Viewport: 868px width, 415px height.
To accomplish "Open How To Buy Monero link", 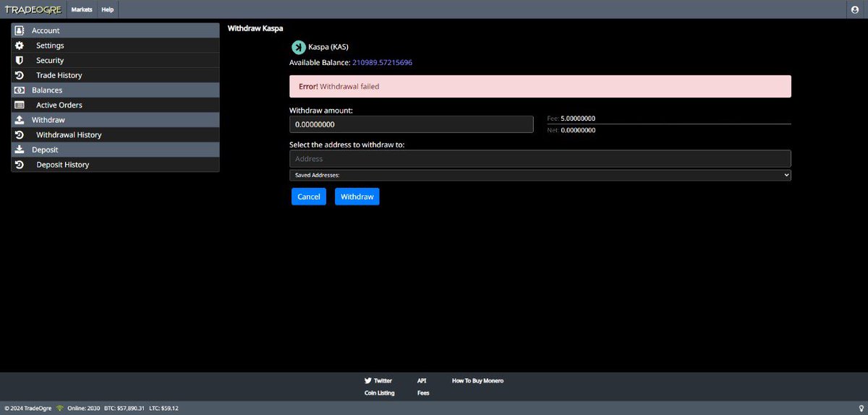I will 477,380.
